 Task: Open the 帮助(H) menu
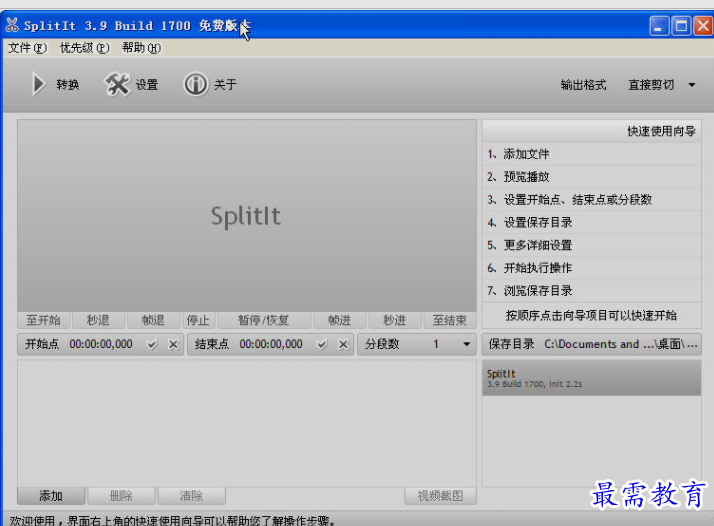click(x=141, y=48)
